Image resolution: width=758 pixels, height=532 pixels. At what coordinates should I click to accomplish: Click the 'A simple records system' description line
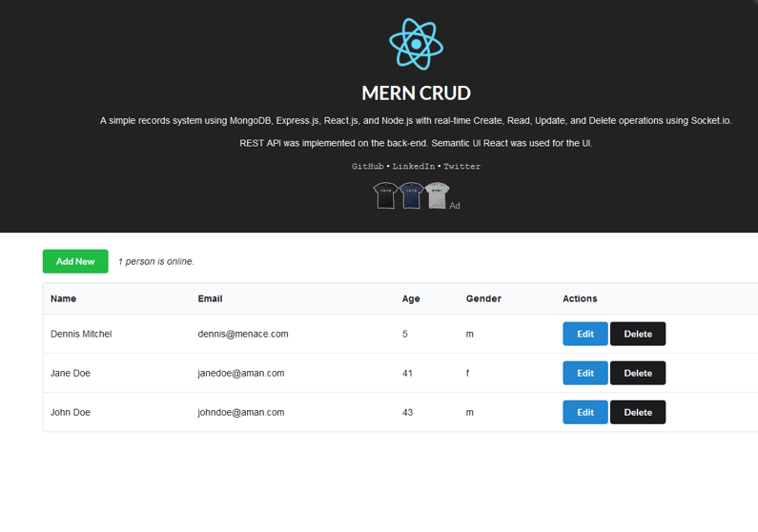pyautogui.click(x=416, y=120)
